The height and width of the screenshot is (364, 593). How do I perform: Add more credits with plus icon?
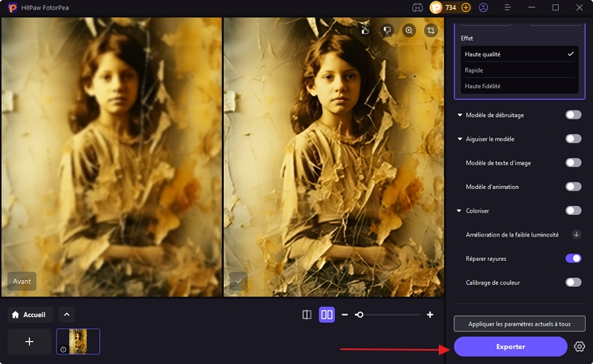[x=466, y=7]
